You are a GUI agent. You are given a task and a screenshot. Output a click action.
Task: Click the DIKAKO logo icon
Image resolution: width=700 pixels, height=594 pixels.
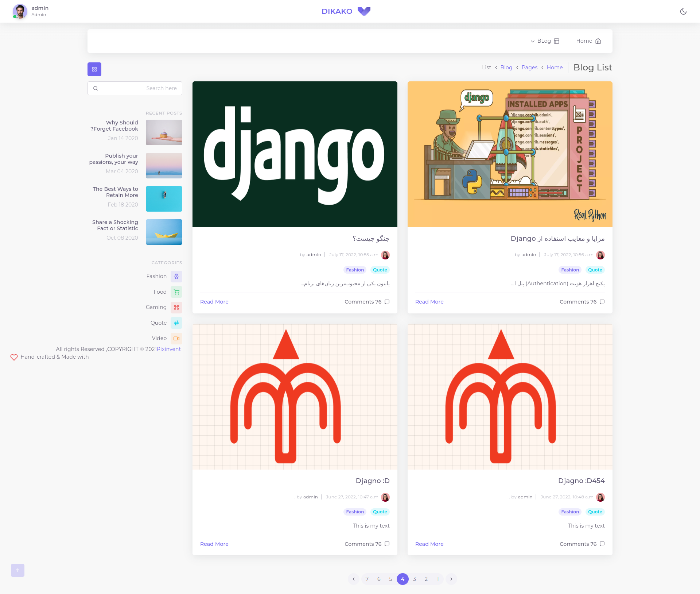(x=364, y=11)
